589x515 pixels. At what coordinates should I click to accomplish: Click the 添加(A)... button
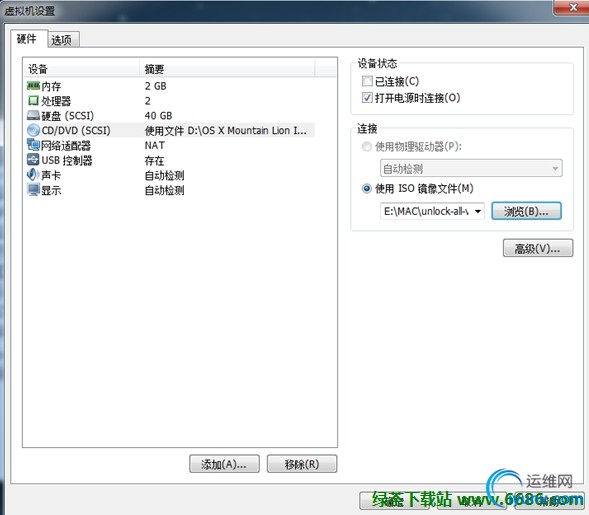click(224, 464)
